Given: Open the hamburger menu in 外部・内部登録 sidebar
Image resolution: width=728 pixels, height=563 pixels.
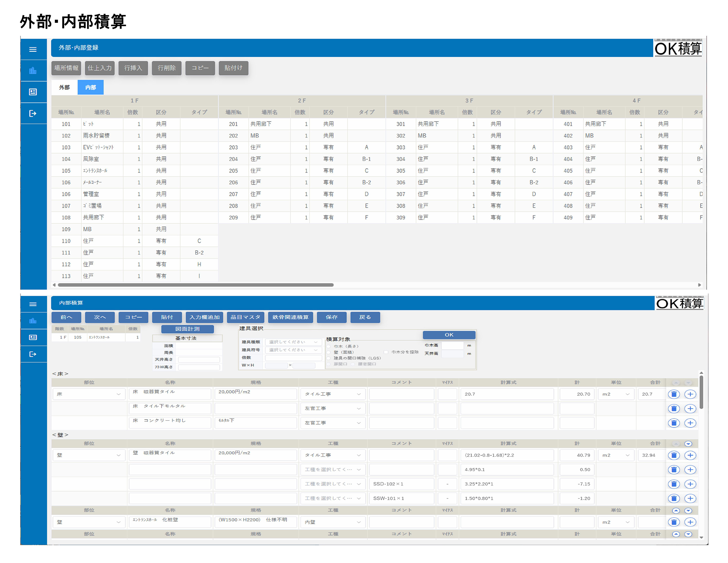Looking at the screenshot, I should coord(33,49).
